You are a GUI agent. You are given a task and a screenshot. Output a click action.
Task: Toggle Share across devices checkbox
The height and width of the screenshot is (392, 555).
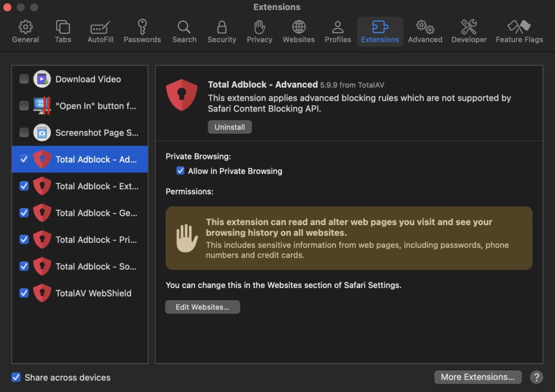click(16, 377)
